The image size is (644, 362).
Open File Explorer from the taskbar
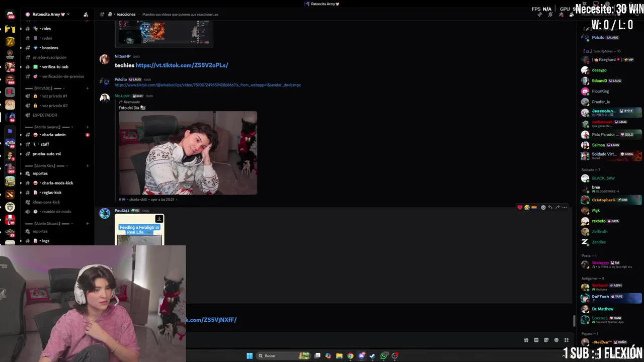[x=339, y=356]
